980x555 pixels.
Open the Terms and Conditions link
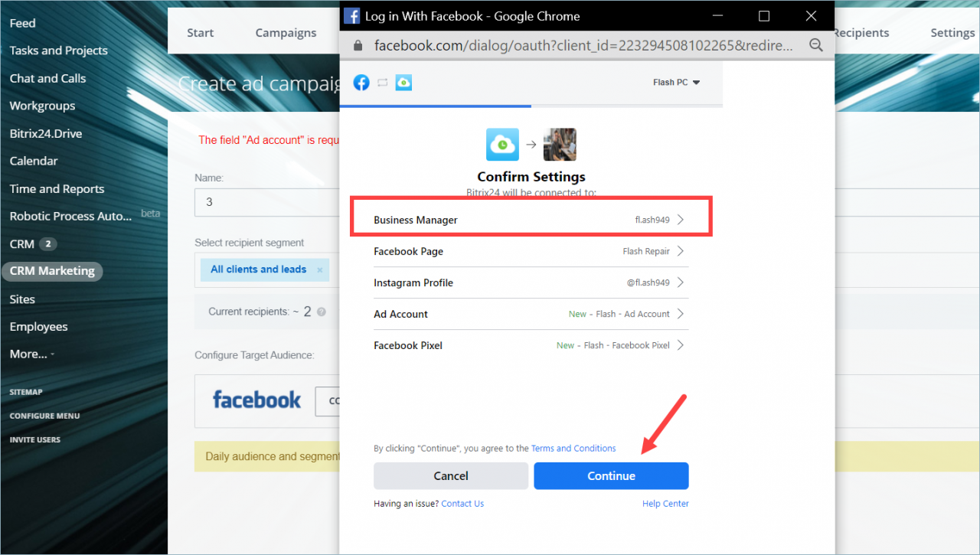[573, 449]
